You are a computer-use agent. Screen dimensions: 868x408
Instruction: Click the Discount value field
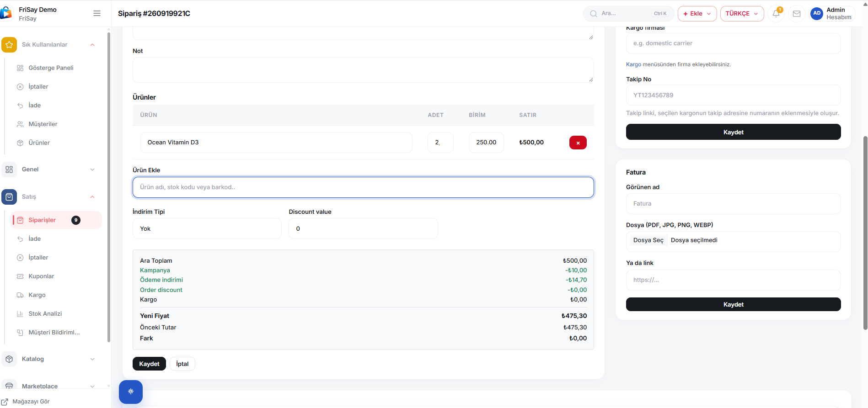point(363,228)
